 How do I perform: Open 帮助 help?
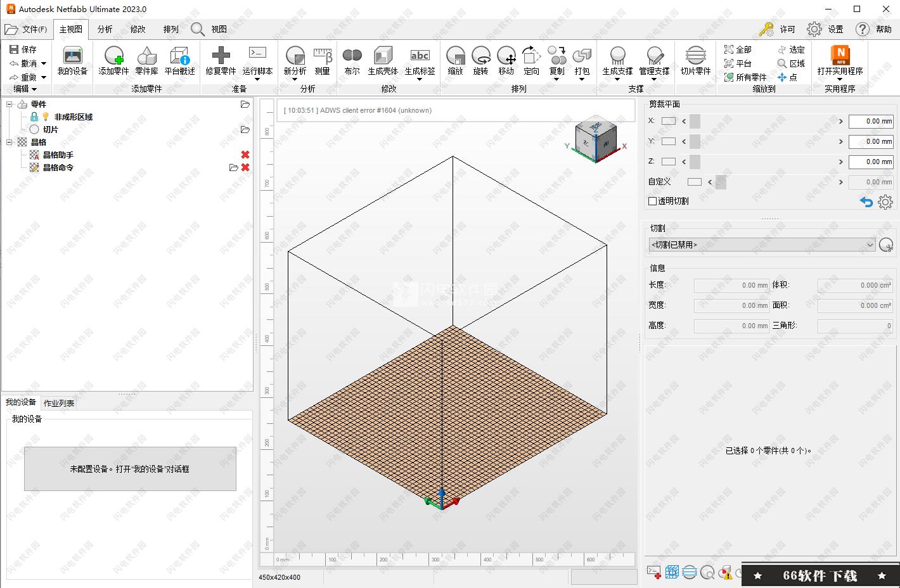873,29
